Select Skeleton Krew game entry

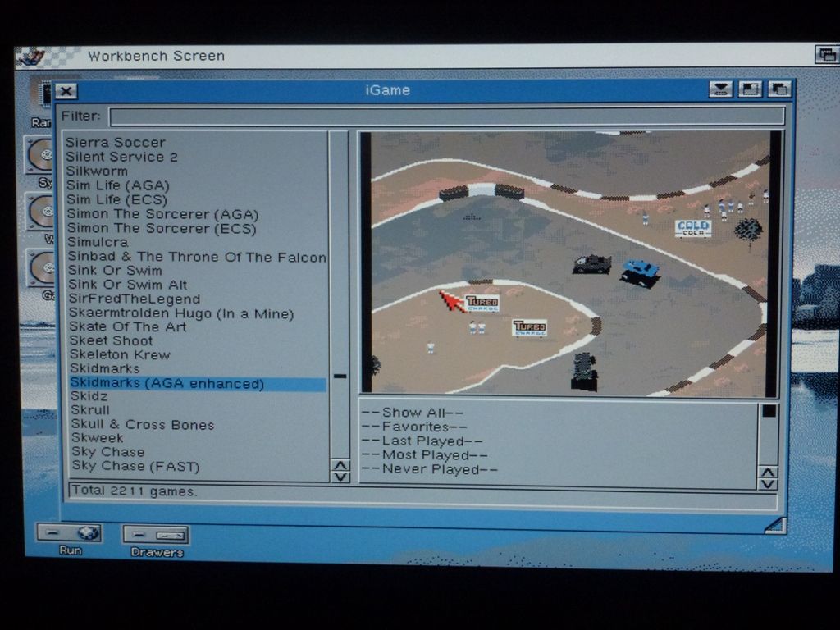point(120,354)
